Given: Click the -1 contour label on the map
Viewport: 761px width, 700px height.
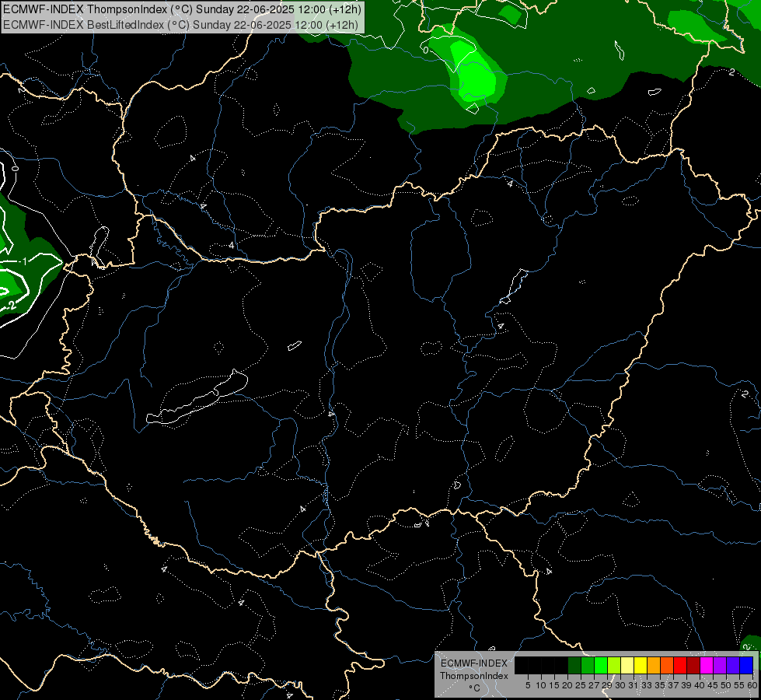Looking at the screenshot, I should pyautogui.click(x=23, y=261).
